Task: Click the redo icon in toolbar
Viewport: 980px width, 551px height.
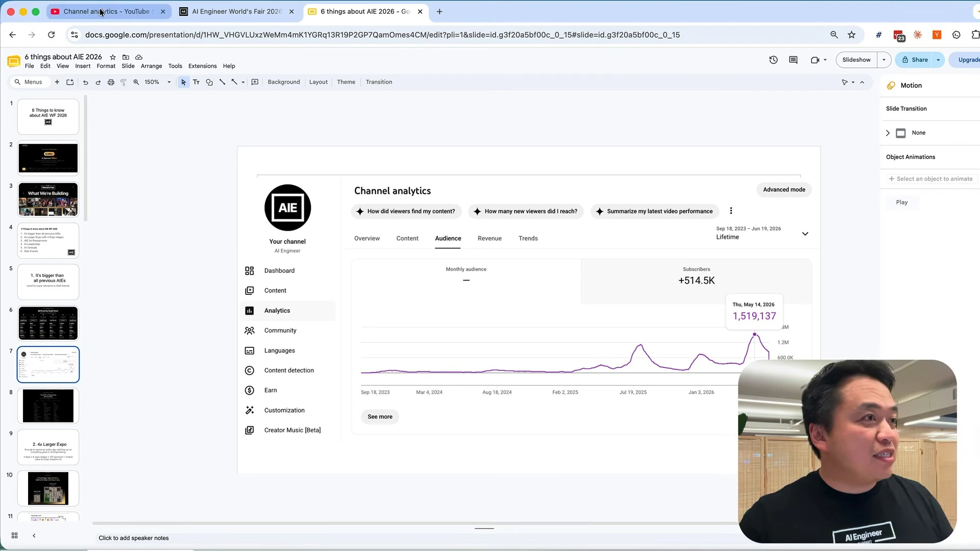Action: [x=98, y=82]
